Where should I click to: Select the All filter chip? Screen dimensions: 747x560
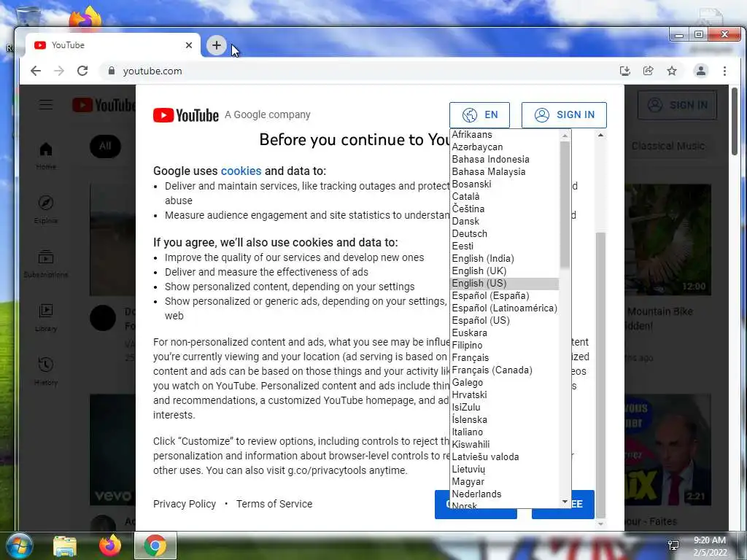105,146
